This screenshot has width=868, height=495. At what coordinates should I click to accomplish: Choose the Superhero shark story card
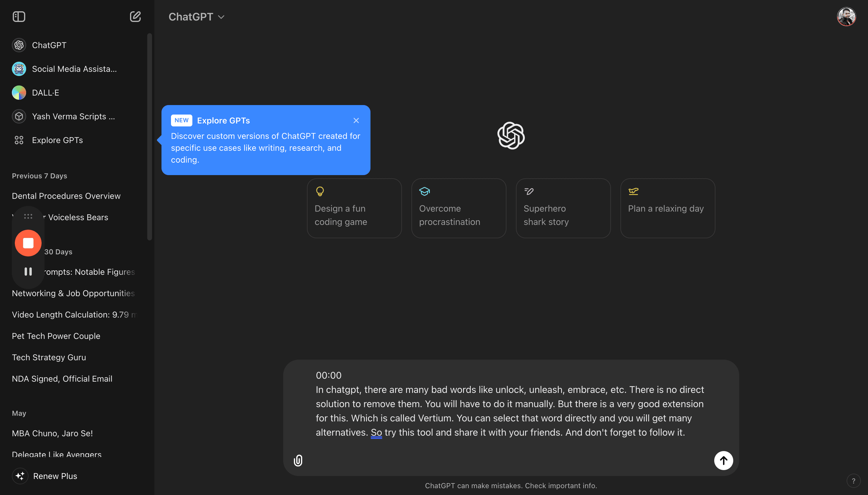pos(563,208)
